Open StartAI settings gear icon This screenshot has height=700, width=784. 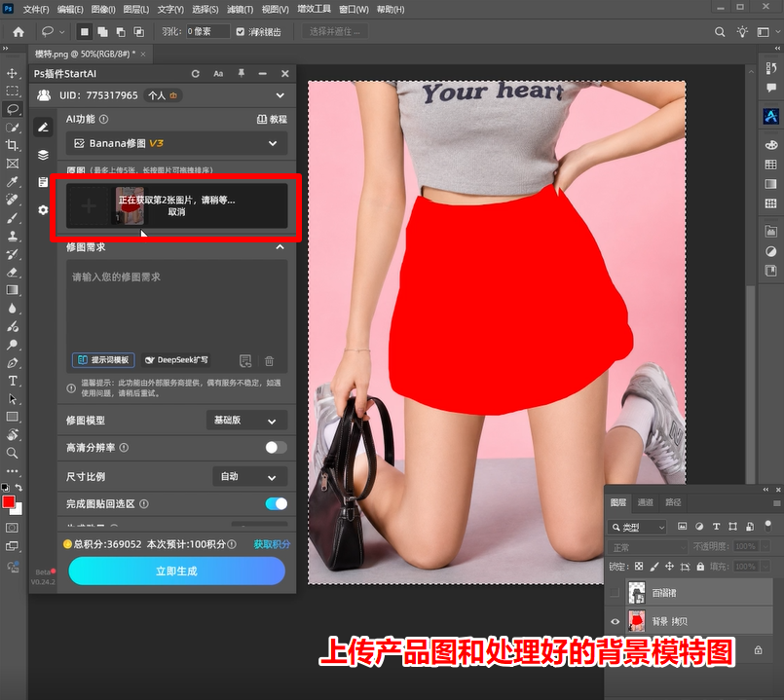pos(43,210)
